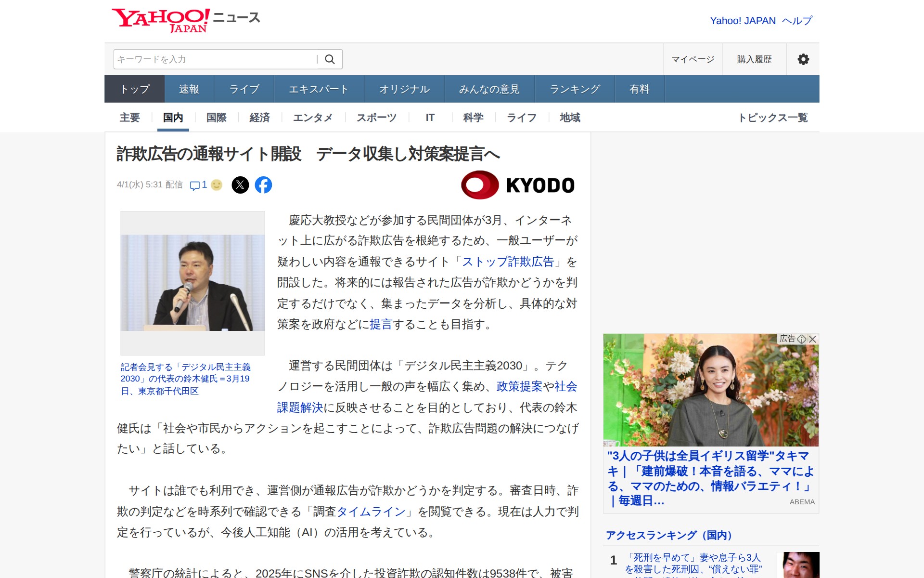Open settings via the gear icon
This screenshot has height=578, width=924.
(x=803, y=59)
